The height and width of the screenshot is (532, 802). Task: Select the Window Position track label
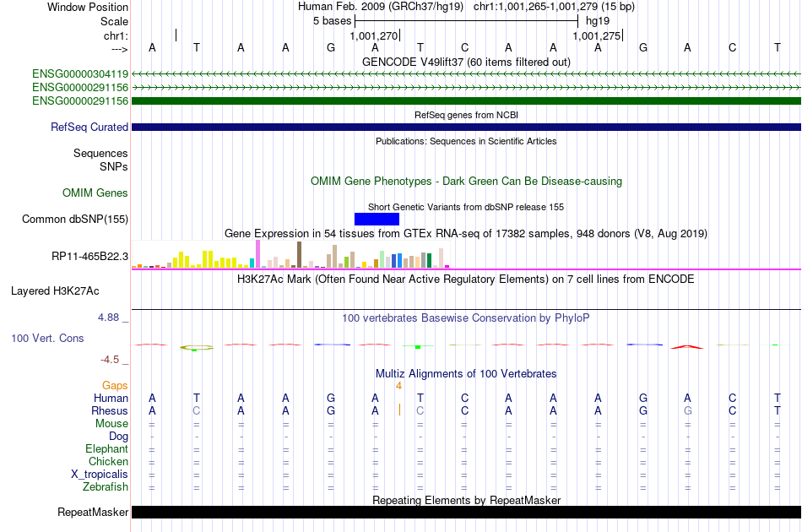(x=88, y=7)
